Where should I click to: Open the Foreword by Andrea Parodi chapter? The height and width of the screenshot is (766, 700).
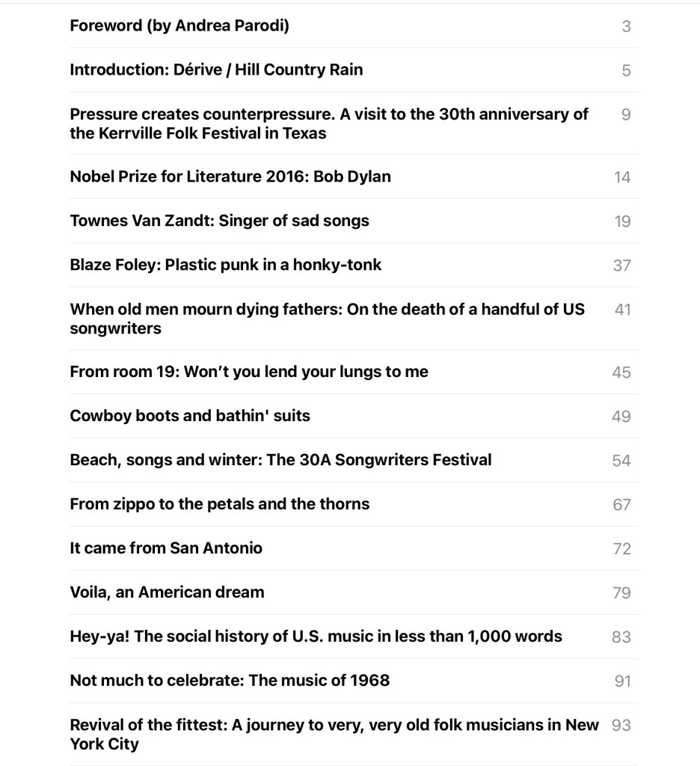click(x=179, y=25)
